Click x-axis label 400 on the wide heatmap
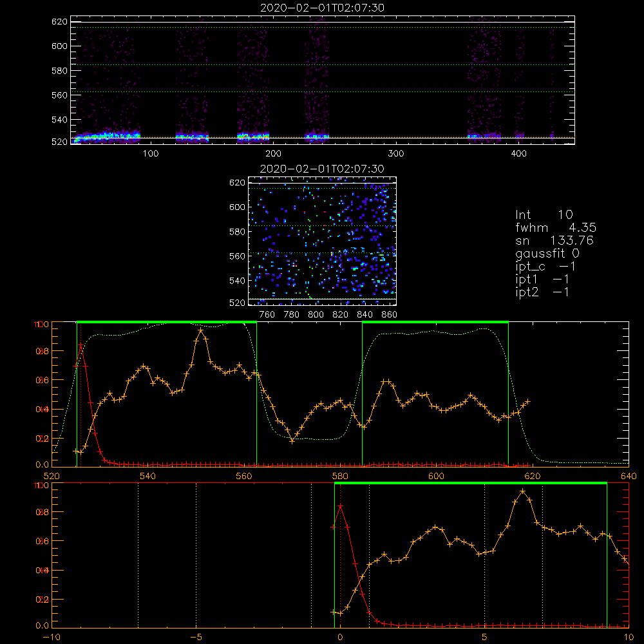The width and height of the screenshot is (644, 644). click(x=518, y=154)
